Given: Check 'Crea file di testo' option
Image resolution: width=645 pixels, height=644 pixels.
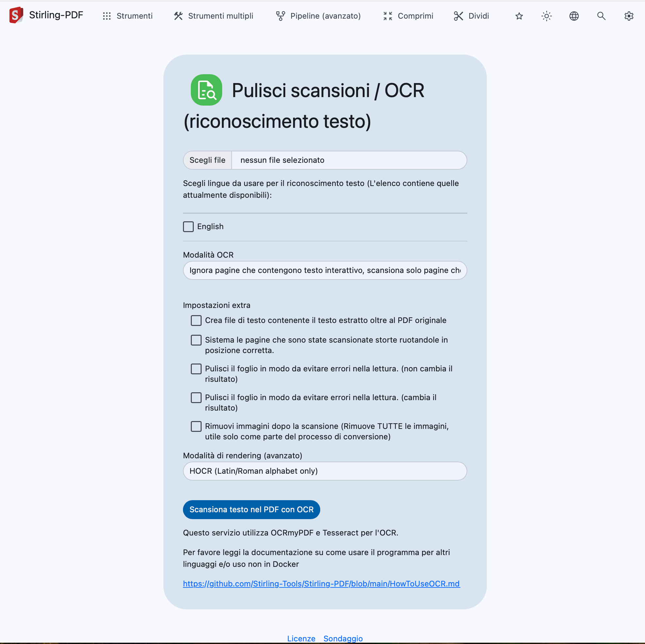Looking at the screenshot, I should tap(196, 320).
